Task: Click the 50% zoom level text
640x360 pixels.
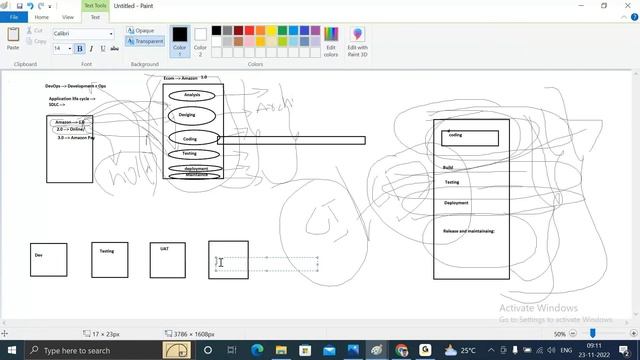Action: 560,334
